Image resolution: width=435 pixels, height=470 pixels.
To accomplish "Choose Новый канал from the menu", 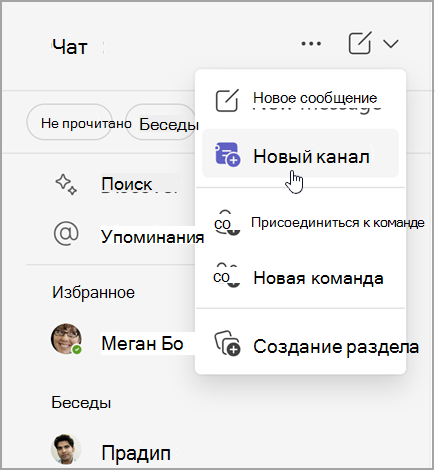I will point(301,153).
